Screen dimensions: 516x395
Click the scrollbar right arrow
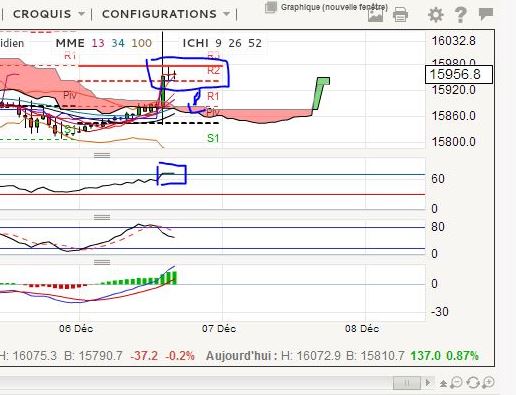click(428, 383)
